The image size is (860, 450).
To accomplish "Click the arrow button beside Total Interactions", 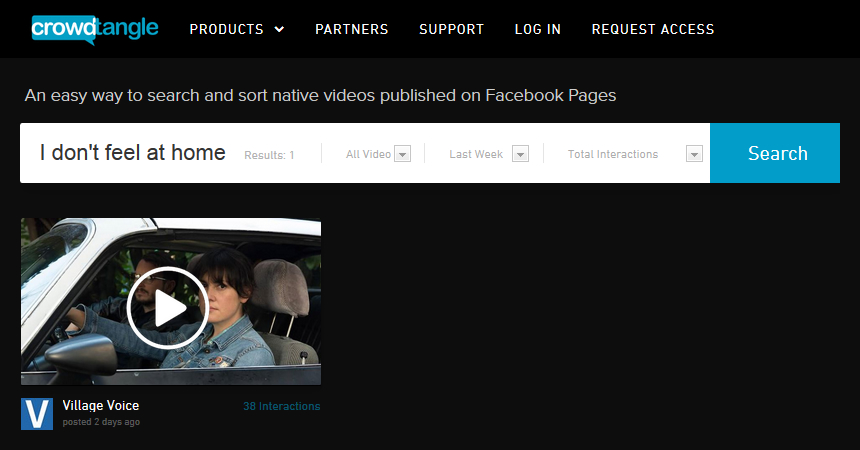I will click(695, 154).
